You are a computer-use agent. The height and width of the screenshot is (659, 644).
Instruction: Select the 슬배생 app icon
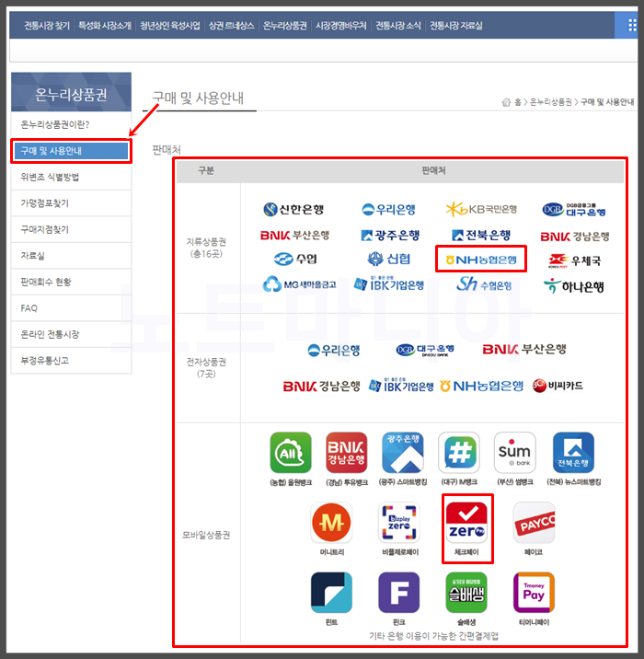(466, 593)
